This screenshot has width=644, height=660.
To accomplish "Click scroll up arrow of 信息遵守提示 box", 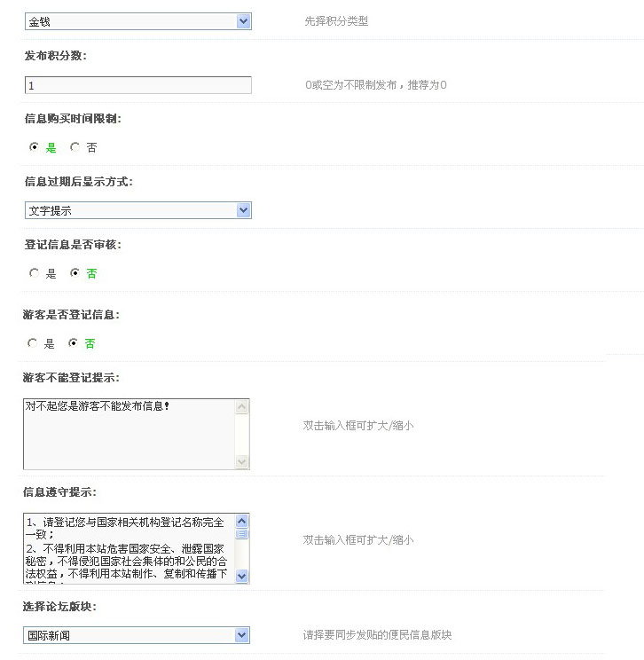I will [x=241, y=521].
